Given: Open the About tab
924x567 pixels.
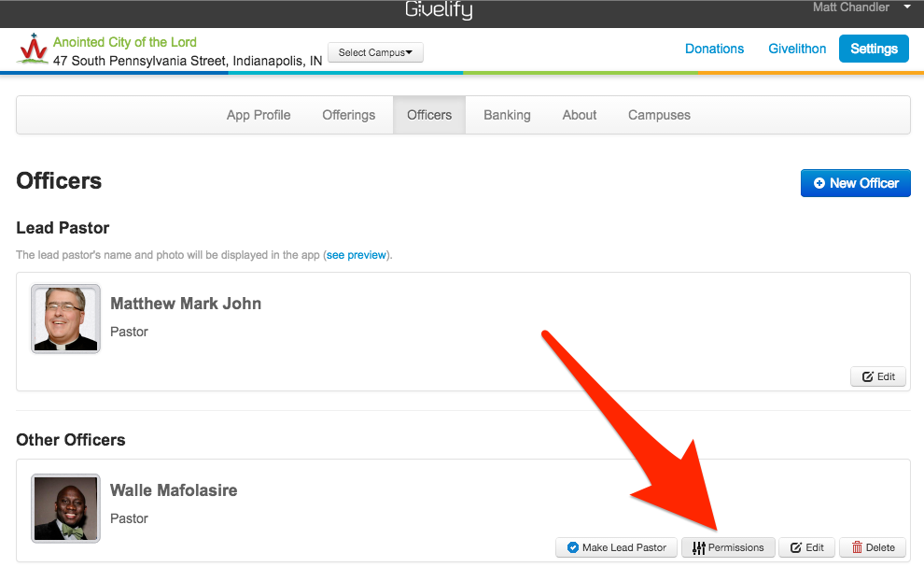Looking at the screenshot, I should pyautogui.click(x=580, y=115).
